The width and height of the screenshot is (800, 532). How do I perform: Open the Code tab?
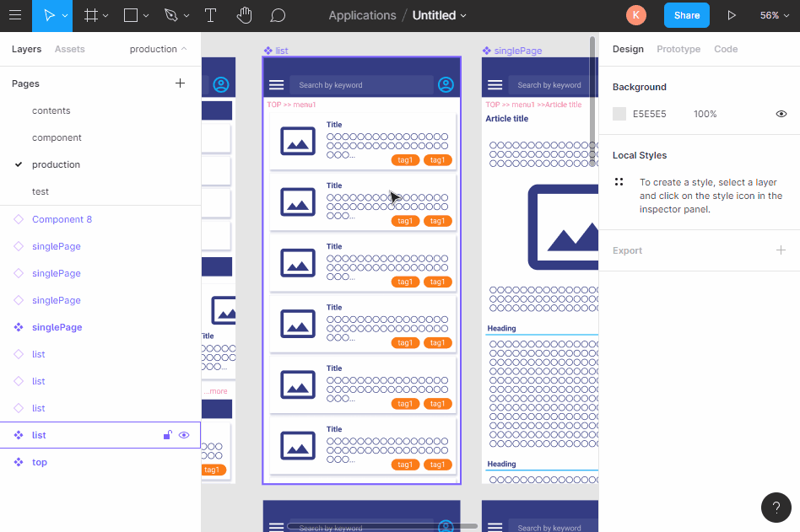coord(726,49)
